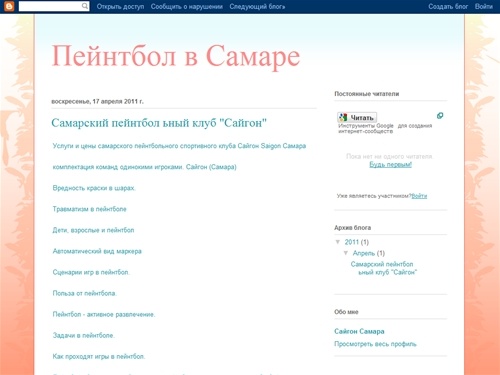Open the Сайгон Самара profile link
The width and height of the screenshot is (500, 375).
(x=359, y=331)
